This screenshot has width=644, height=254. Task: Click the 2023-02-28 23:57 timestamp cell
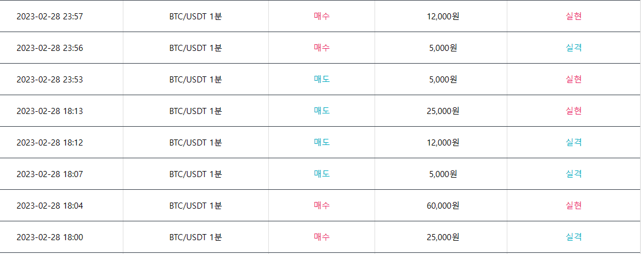tap(50, 16)
